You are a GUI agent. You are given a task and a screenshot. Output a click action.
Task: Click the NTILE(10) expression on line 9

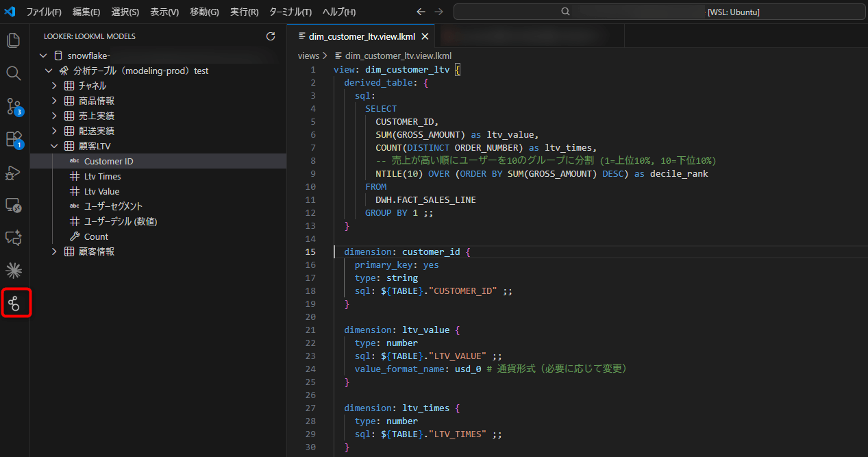[x=399, y=173]
